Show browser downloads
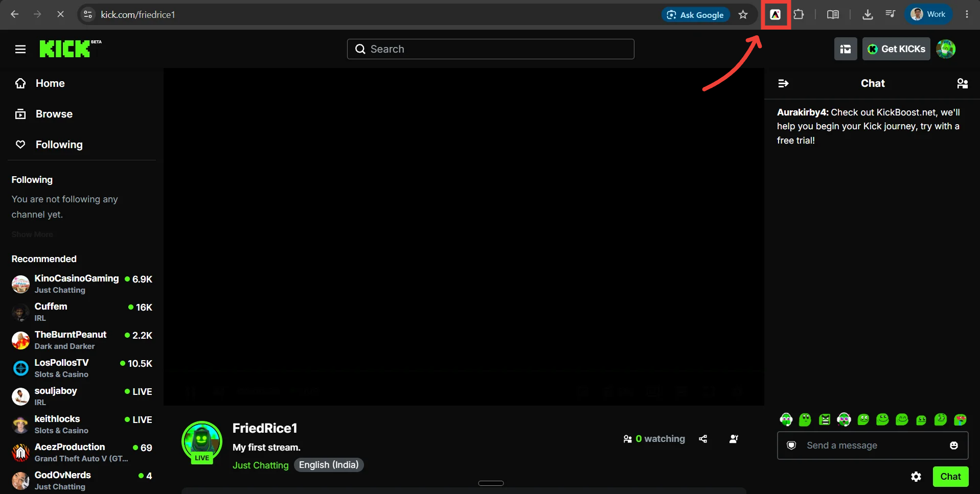Image resolution: width=980 pixels, height=494 pixels. pos(868,15)
